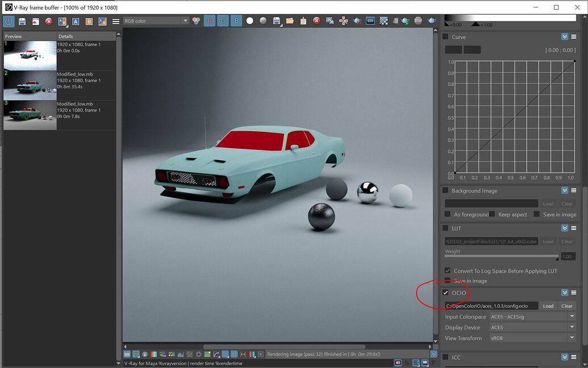Screen dimensions: 588x368
Task: Click the Details column header in history
Action: pos(86,36)
